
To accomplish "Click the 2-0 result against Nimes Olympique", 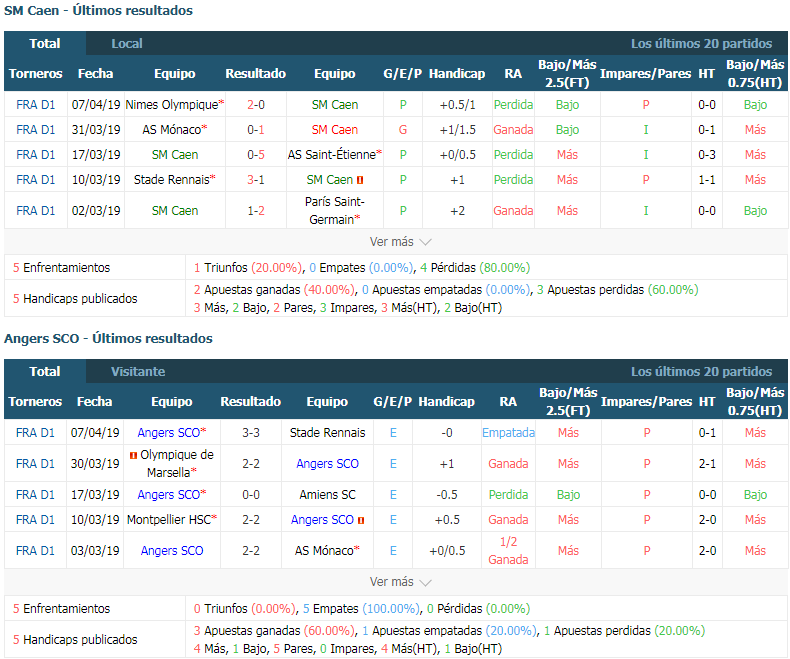I will click(x=256, y=105).
